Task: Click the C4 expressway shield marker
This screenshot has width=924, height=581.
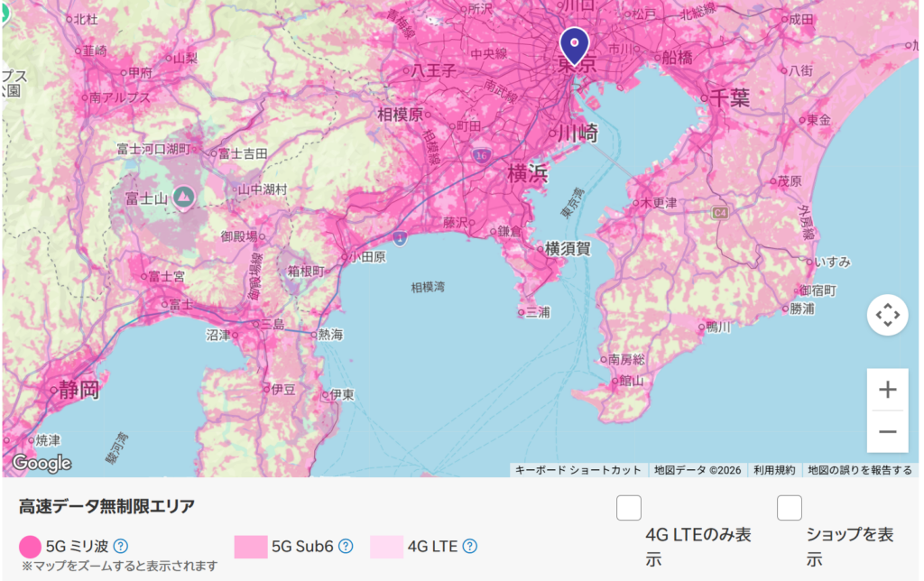Action: pos(719,213)
